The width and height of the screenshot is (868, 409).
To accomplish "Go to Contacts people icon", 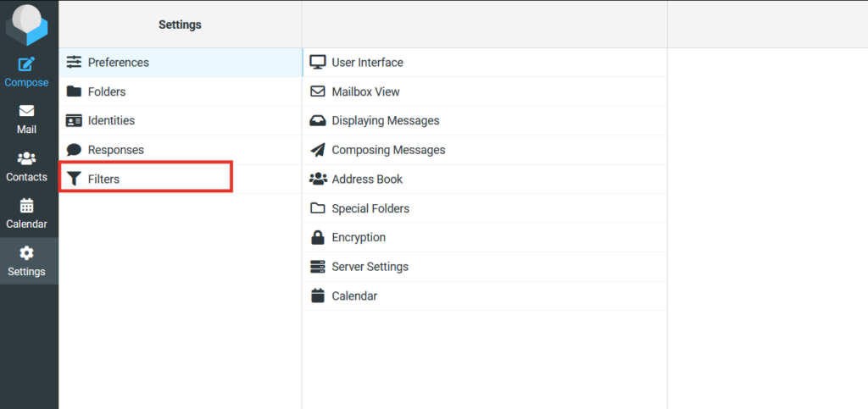I will [26, 158].
